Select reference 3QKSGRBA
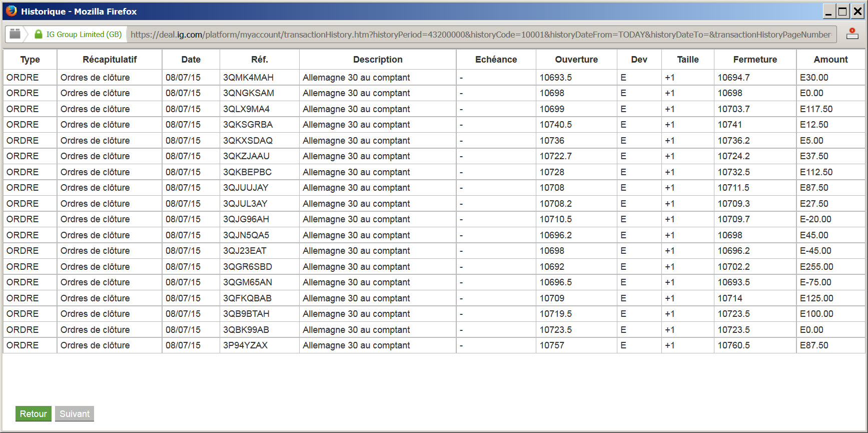Viewport: 868px width, 433px height. pos(248,125)
